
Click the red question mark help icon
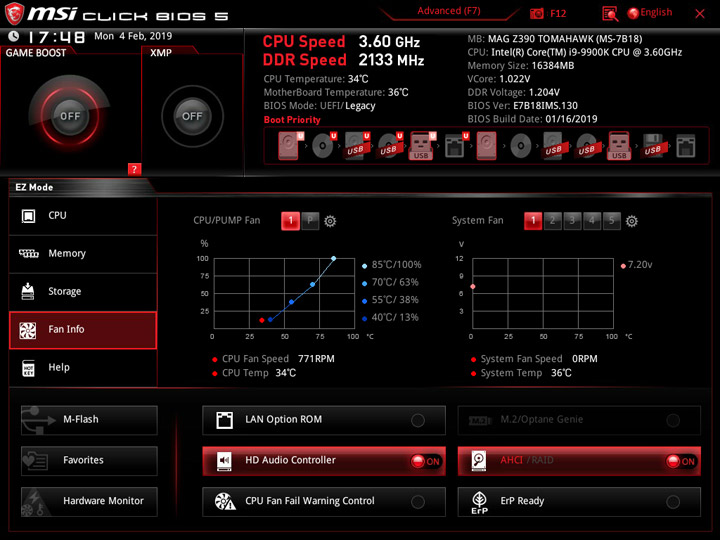click(x=134, y=169)
